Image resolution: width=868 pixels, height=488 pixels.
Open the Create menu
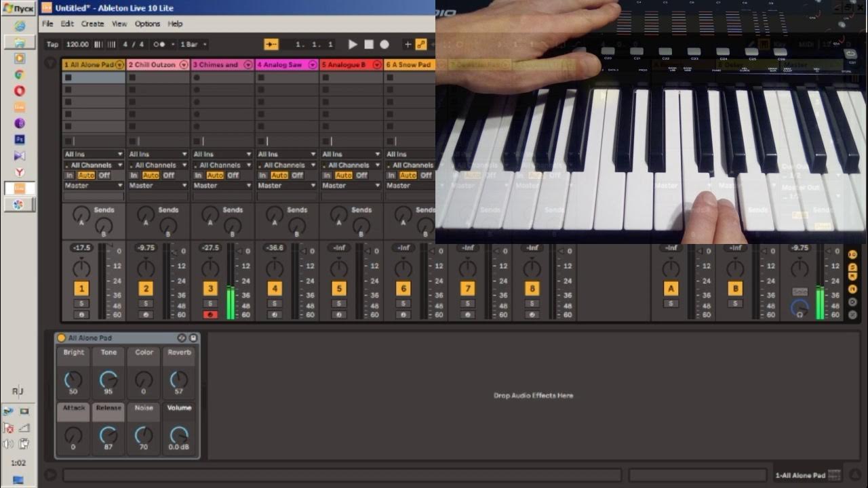[x=93, y=24]
